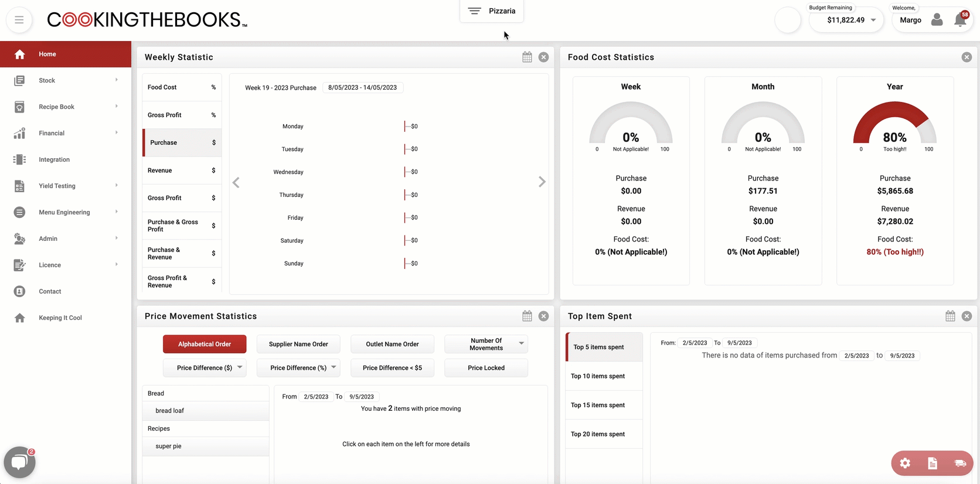Select the Top 10 items spent tab
This screenshot has width=980, height=484.
point(604,376)
